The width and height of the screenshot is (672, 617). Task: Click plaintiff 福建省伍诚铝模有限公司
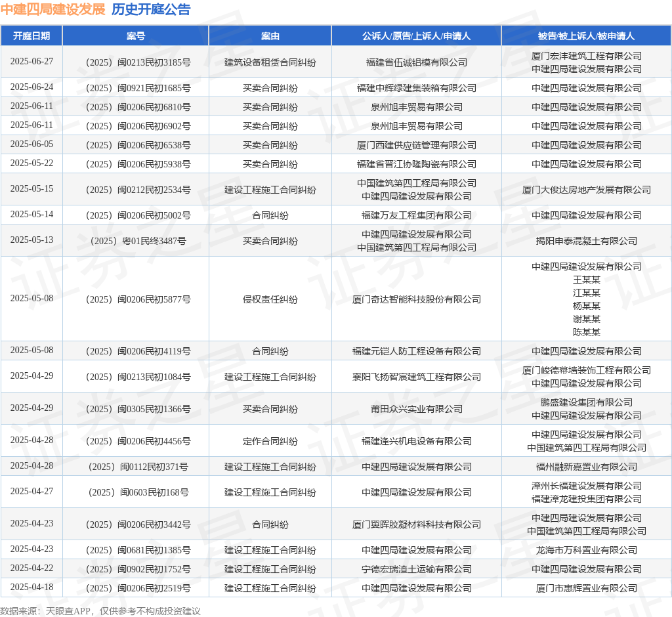tap(417, 62)
